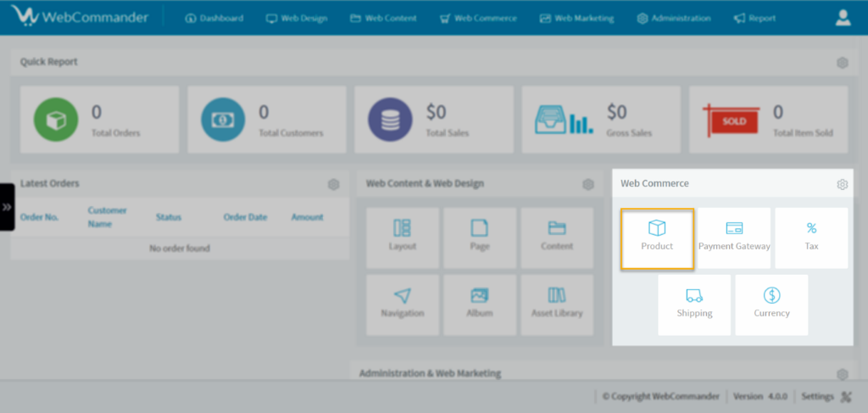
Task: Click the Total Customers money icon
Action: coord(223,120)
